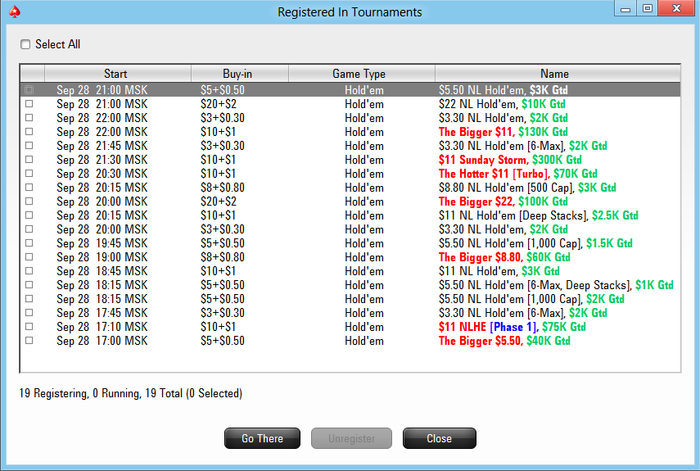The width and height of the screenshot is (700, 471).
Task: Click Hold'em game type in Sunday Storm row
Action: pos(364,160)
